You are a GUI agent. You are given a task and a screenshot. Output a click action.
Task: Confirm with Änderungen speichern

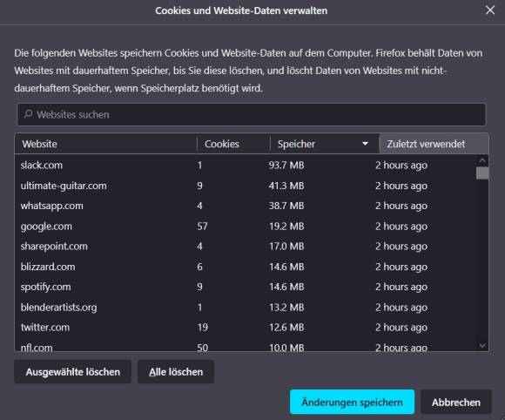pyautogui.click(x=352, y=402)
